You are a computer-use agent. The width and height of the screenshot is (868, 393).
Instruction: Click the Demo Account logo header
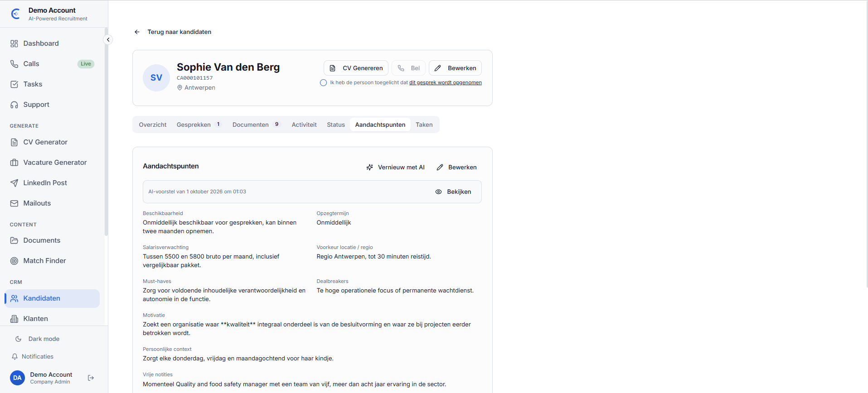[x=49, y=14]
